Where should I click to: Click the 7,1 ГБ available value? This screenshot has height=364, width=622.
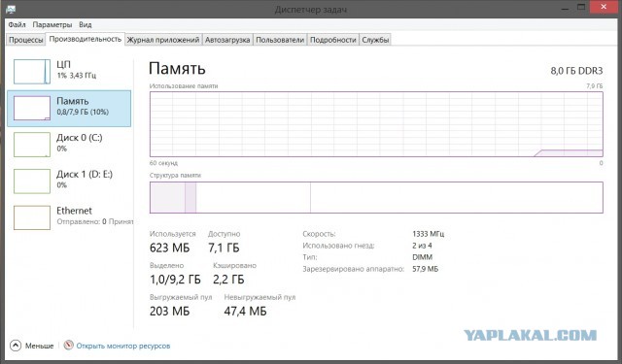pyautogui.click(x=224, y=248)
